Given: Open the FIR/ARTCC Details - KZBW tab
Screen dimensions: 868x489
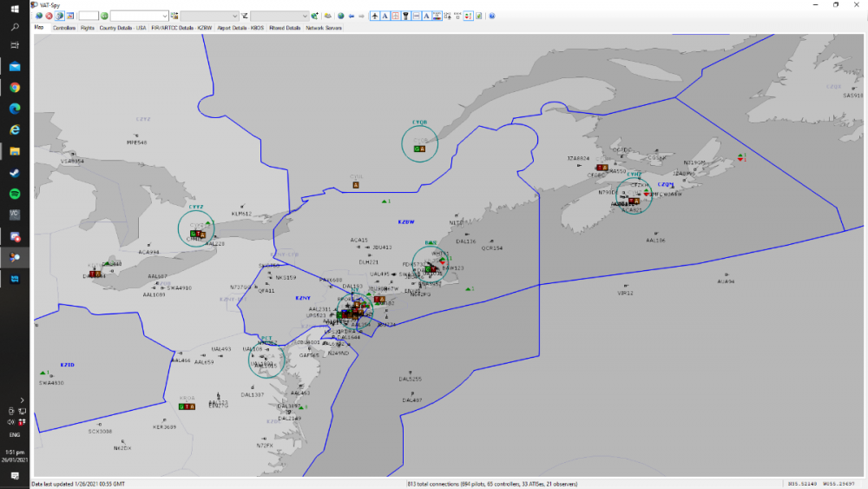Looking at the screenshot, I should [x=181, y=28].
